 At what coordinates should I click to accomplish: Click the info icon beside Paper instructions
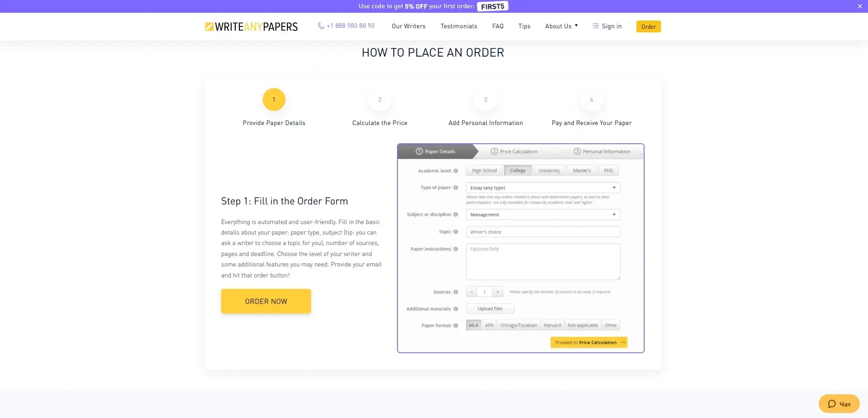(456, 249)
